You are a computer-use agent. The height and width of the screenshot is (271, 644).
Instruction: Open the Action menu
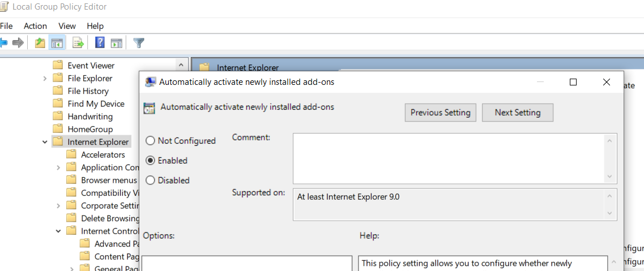35,26
